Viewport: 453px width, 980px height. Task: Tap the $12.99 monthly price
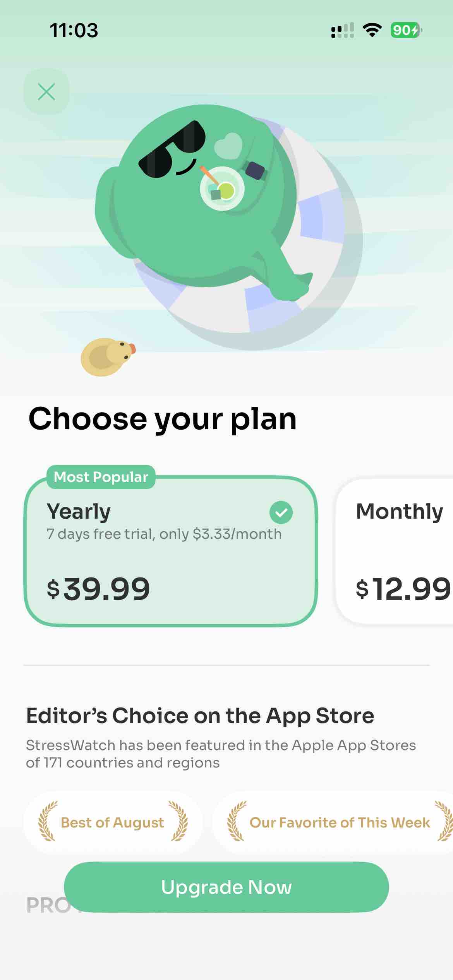tap(404, 589)
